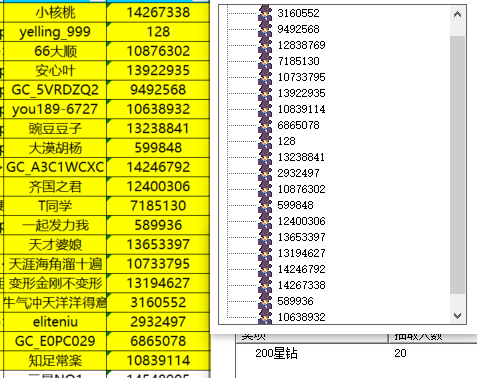Screen dimensions: 477x378
Task: Select tree entry 10733795 in the list
Action: (302, 77)
